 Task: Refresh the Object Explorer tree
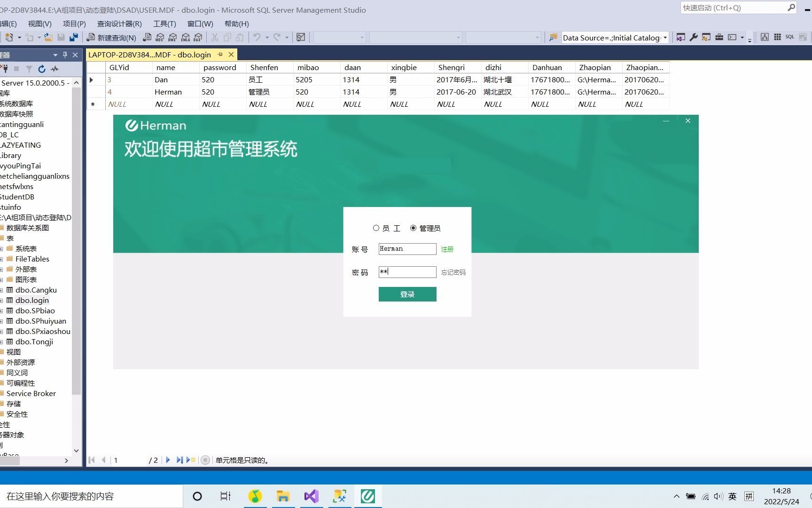(x=42, y=69)
